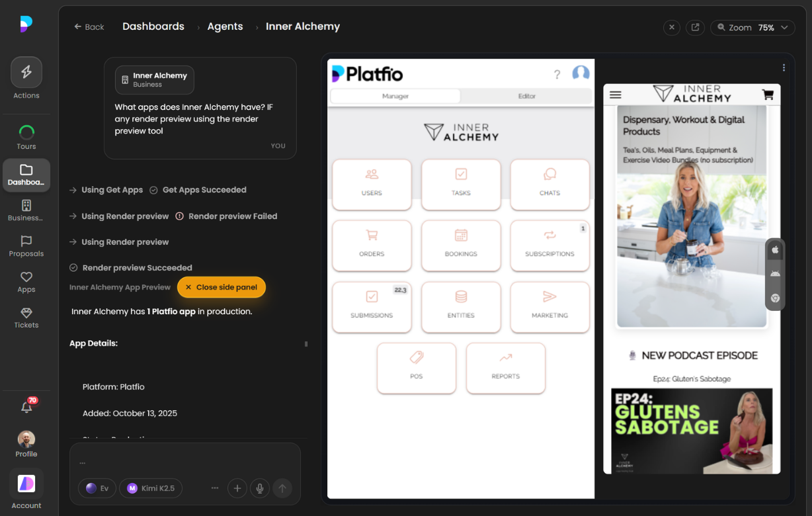Open Account in the sidebar

26,490
